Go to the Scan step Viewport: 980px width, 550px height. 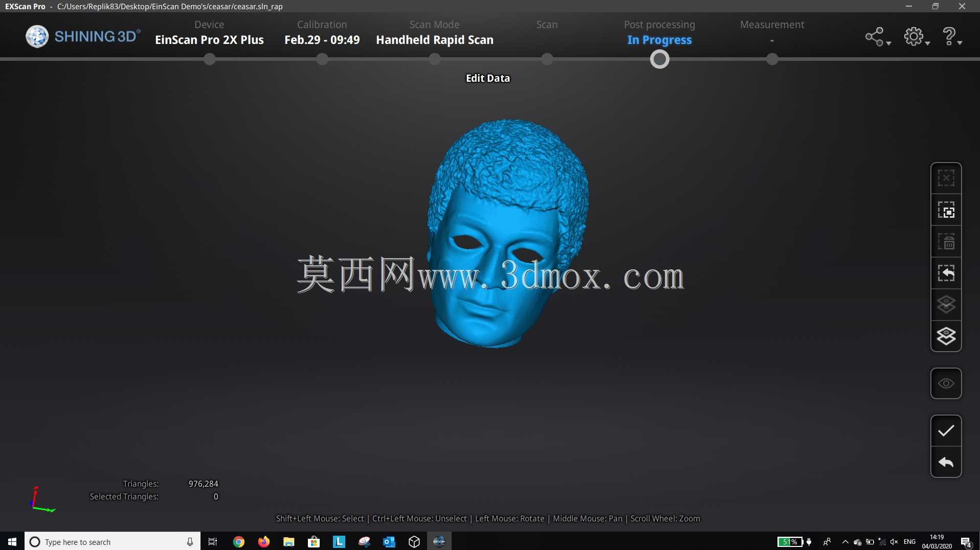point(547,25)
